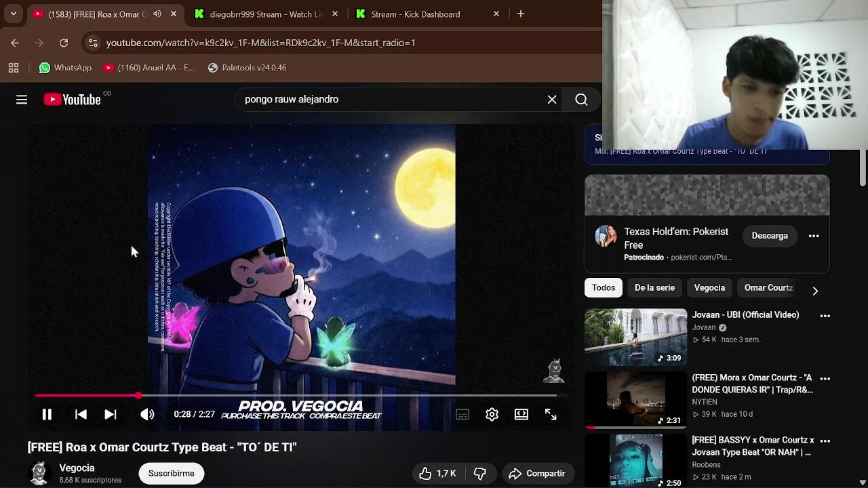Viewport: 868px width, 488px height.
Task: Open the Jovaan channel name
Action: tap(704, 327)
